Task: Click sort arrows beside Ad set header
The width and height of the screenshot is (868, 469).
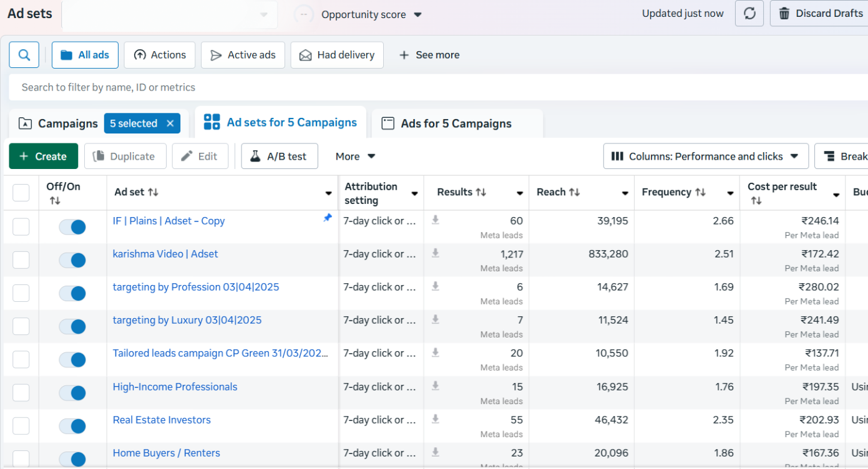Action: pos(153,192)
